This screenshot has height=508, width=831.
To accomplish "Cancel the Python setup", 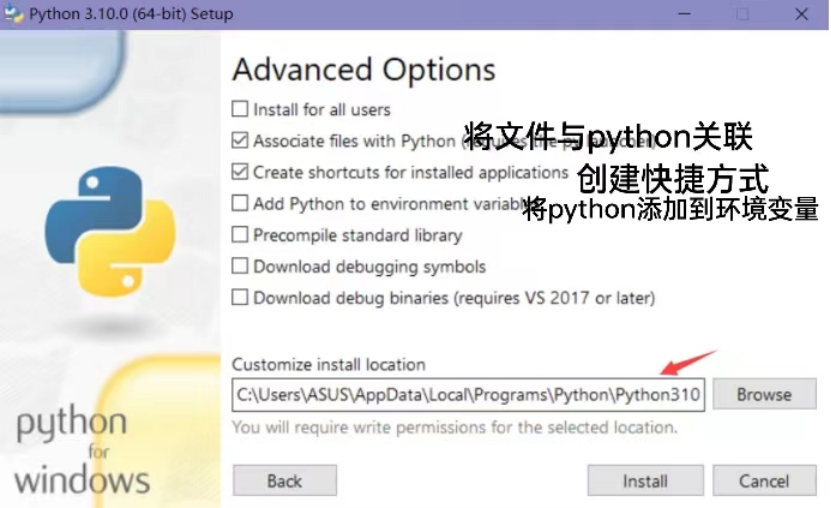I will [764, 480].
